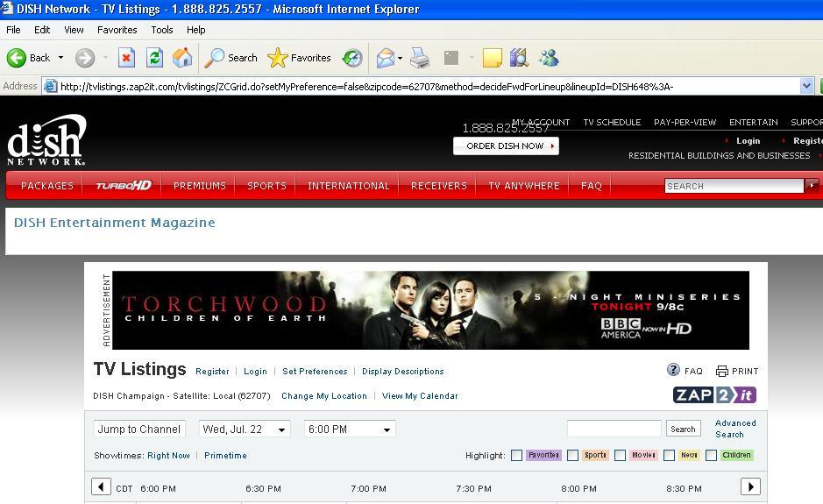Screen dimensions: 823x504
Task: Click the Mail envelope icon
Action: 386,58
